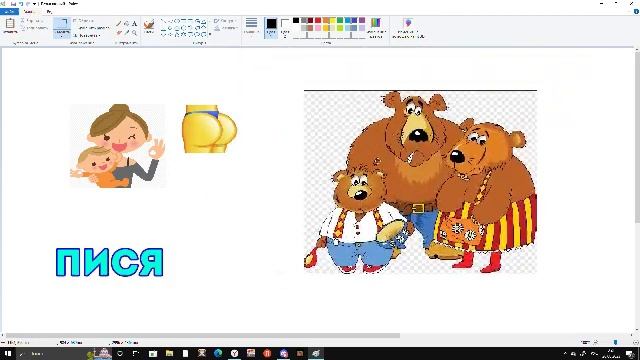Select the Color picker eyedropper tool
Viewport: 640px width, 360px height.
pyautogui.click(x=127, y=32)
